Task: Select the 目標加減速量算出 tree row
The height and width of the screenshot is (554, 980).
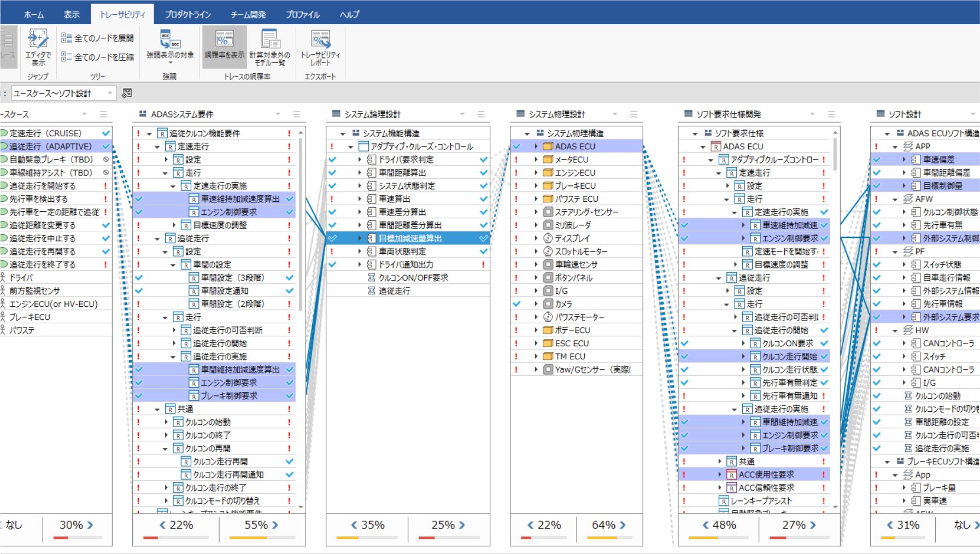Action: tap(408, 238)
